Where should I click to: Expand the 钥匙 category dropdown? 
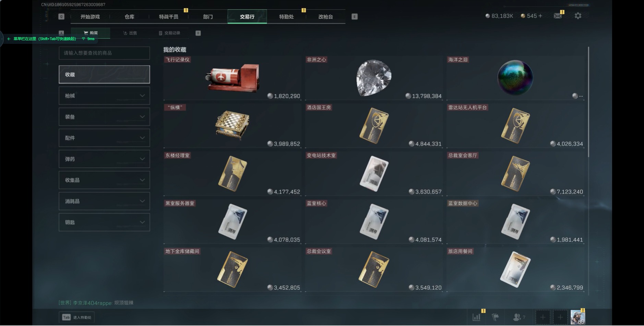pos(104,222)
